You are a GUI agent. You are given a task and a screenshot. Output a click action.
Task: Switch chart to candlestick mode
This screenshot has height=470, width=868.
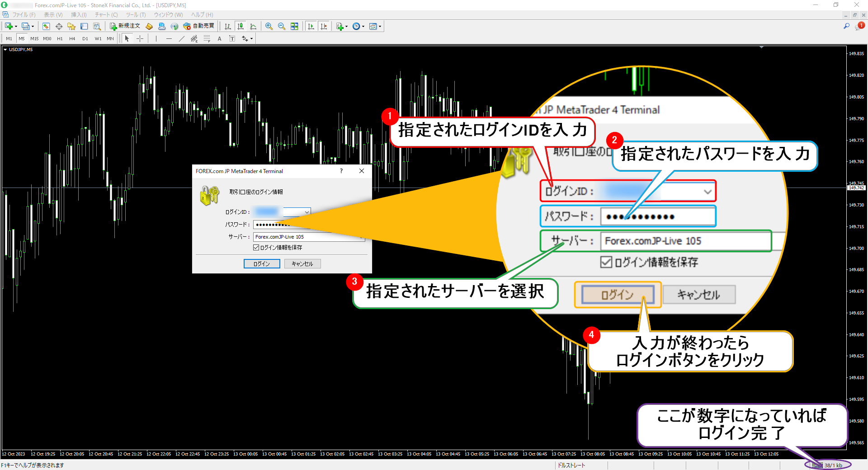pyautogui.click(x=241, y=26)
